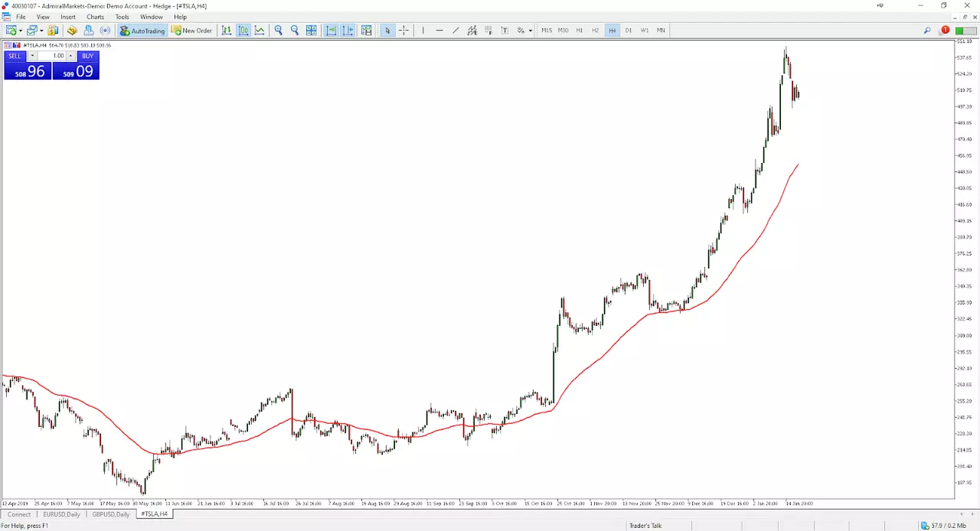Click the 1.00 volume input field
The height and width of the screenshot is (531, 980).
51,56
